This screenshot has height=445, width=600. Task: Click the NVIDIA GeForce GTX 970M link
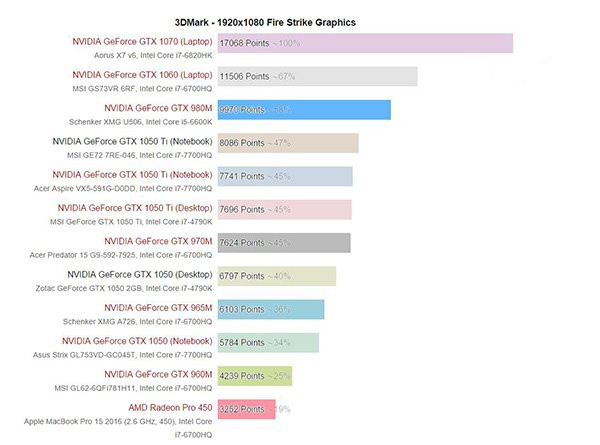[158, 241]
